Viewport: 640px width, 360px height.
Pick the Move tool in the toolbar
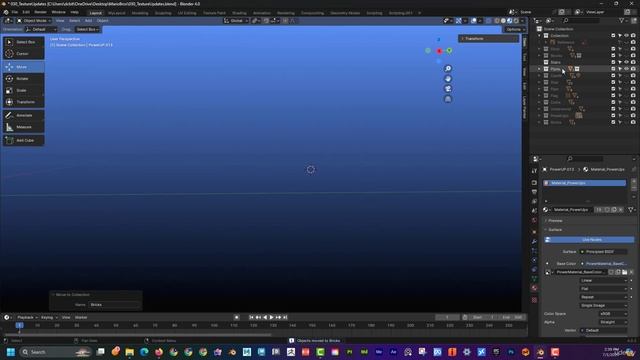tap(24, 67)
